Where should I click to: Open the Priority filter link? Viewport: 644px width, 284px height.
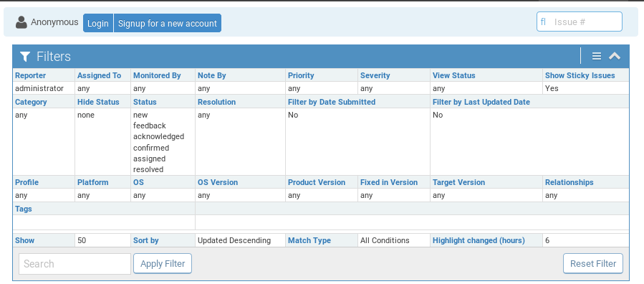coord(301,75)
